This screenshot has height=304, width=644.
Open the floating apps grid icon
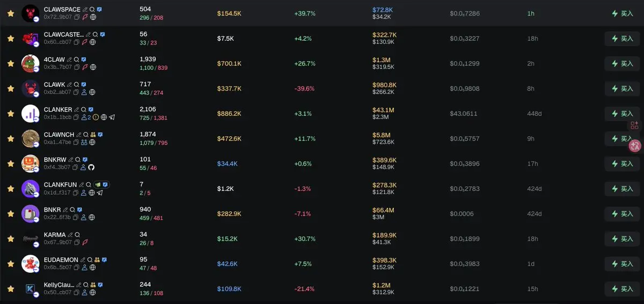tap(635, 125)
